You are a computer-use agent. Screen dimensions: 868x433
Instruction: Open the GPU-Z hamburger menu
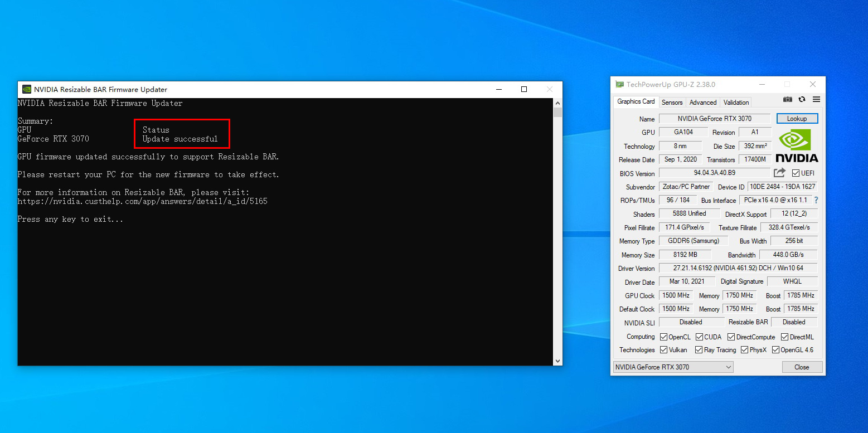point(816,99)
